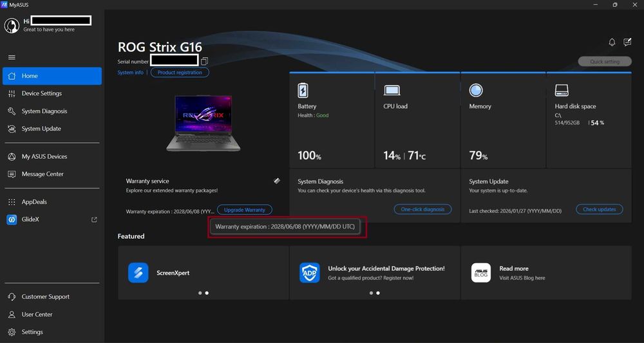644x343 pixels.
Task: Click the ROG Strix laptop image
Action: pyautogui.click(x=204, y=123)
